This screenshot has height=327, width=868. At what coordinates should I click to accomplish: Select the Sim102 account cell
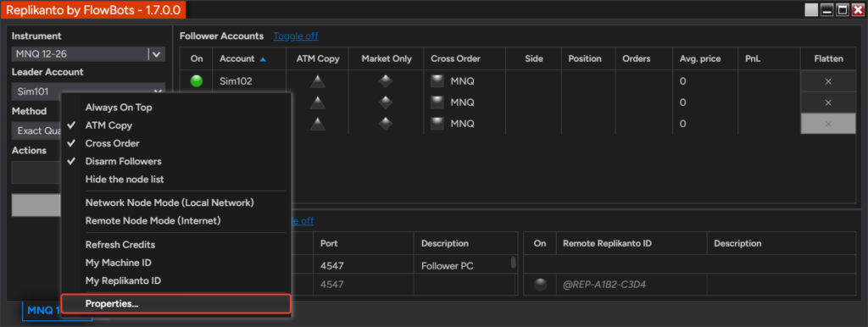click(x=249, y=81)
